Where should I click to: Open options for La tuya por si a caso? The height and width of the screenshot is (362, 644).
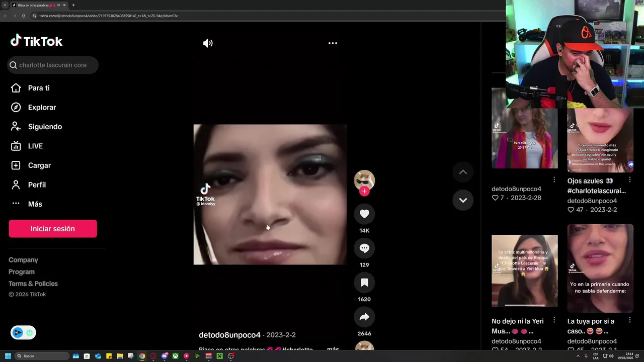(x=629, y=320)
